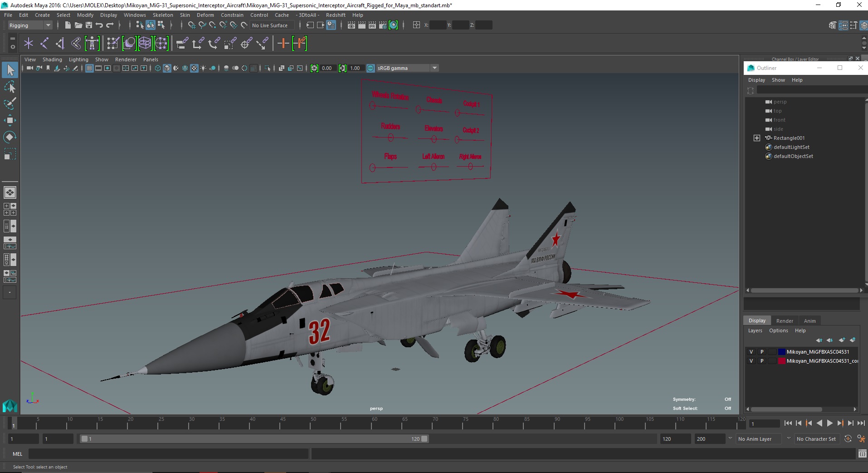The width and height of the screenshot is (868, 473).
Task: Click the New Scene icon
Action: pyautogui.click(x=68, y=25)
